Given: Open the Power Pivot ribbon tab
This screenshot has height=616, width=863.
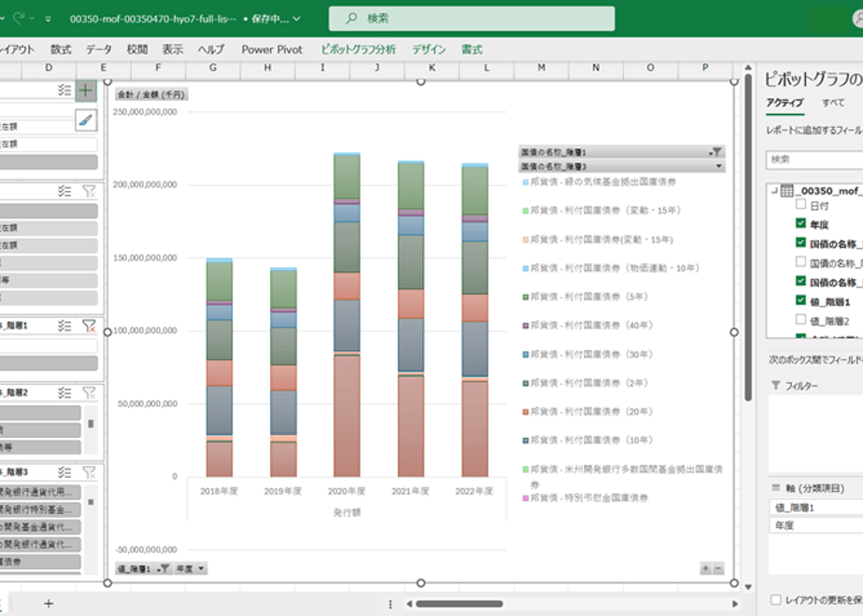Looking at the screenshot, I should coord(272,49).
